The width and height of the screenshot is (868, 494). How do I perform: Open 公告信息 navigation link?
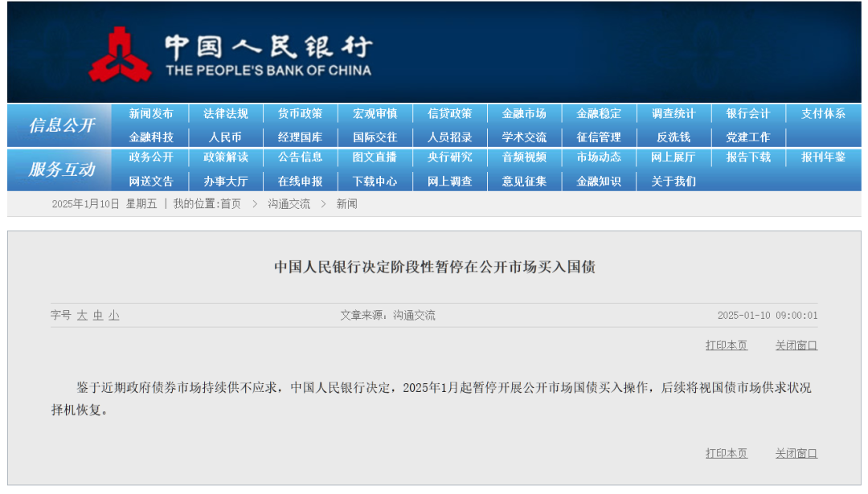300,157
